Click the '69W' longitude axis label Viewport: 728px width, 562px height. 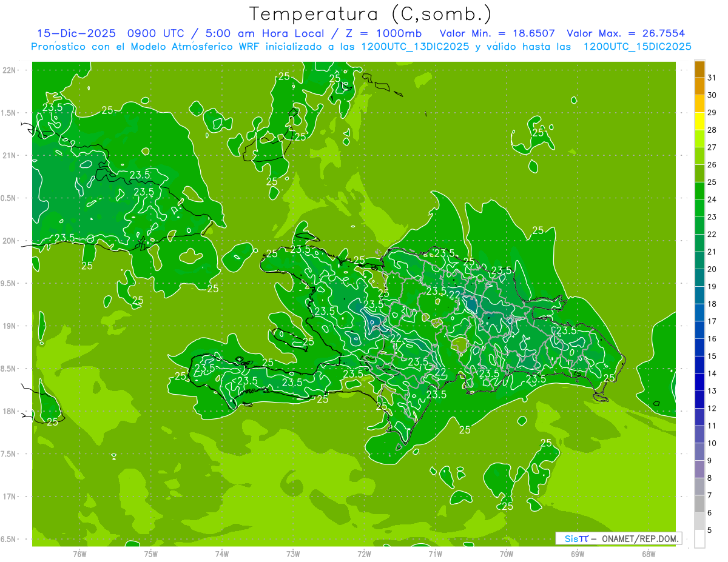(x=578, y=554)
